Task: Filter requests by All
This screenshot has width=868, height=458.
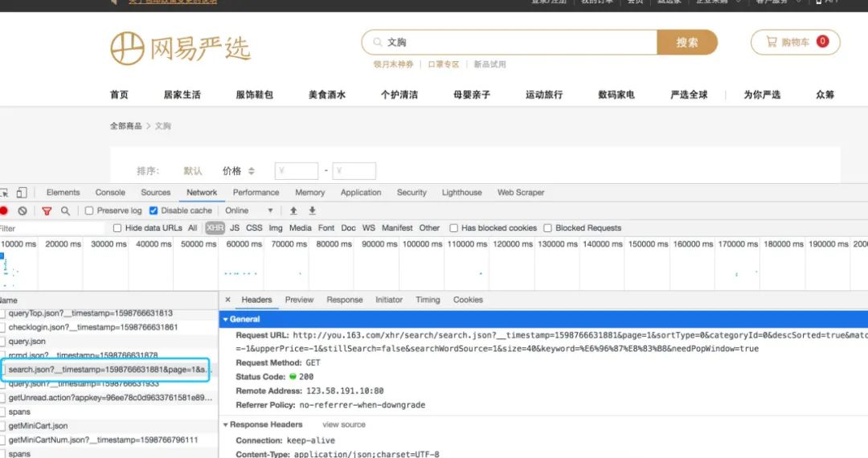Action: click(192, 228)
